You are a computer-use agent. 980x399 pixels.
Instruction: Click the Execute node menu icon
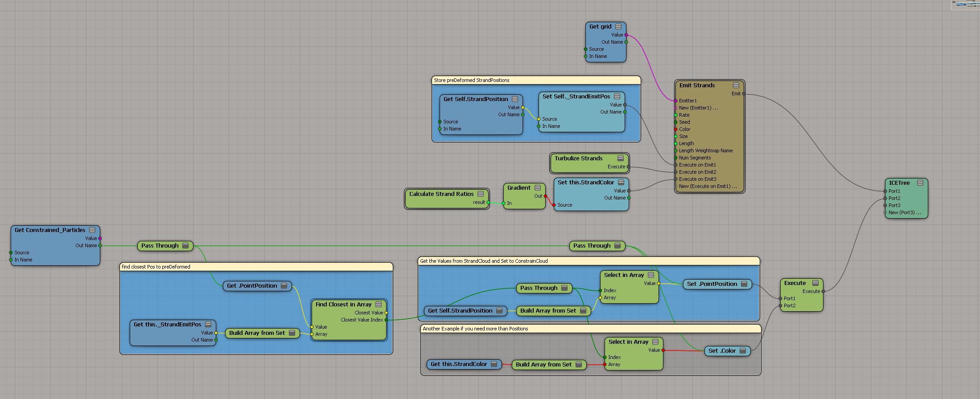815,283
